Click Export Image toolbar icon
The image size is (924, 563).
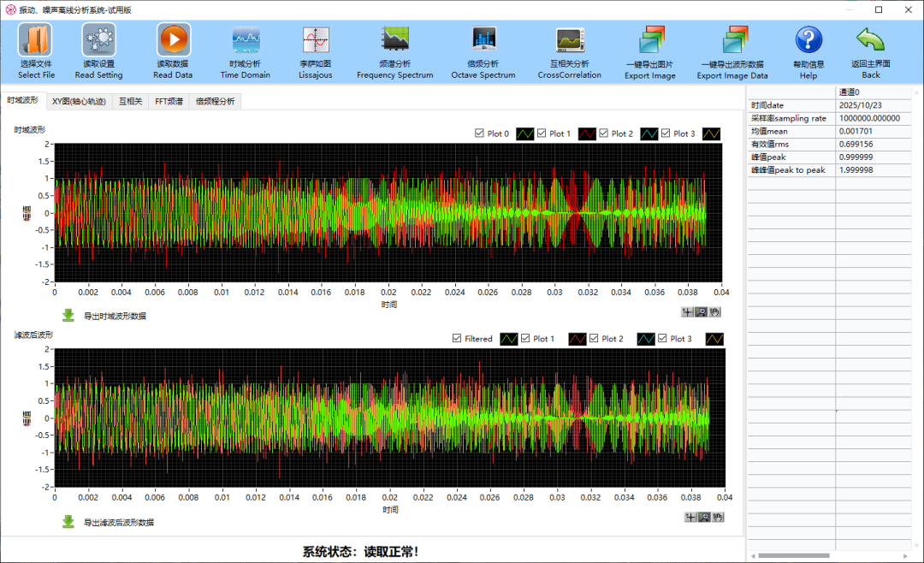click(x=651, y=40)
